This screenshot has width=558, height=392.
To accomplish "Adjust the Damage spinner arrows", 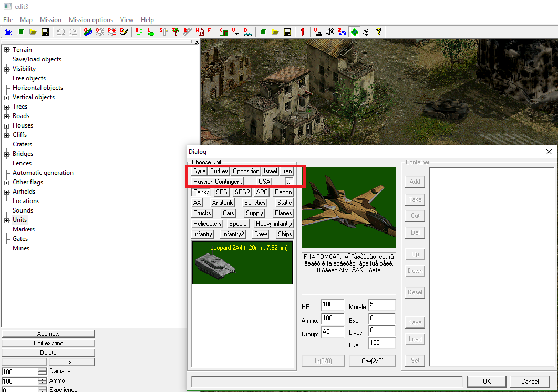I will coord(43,372).
